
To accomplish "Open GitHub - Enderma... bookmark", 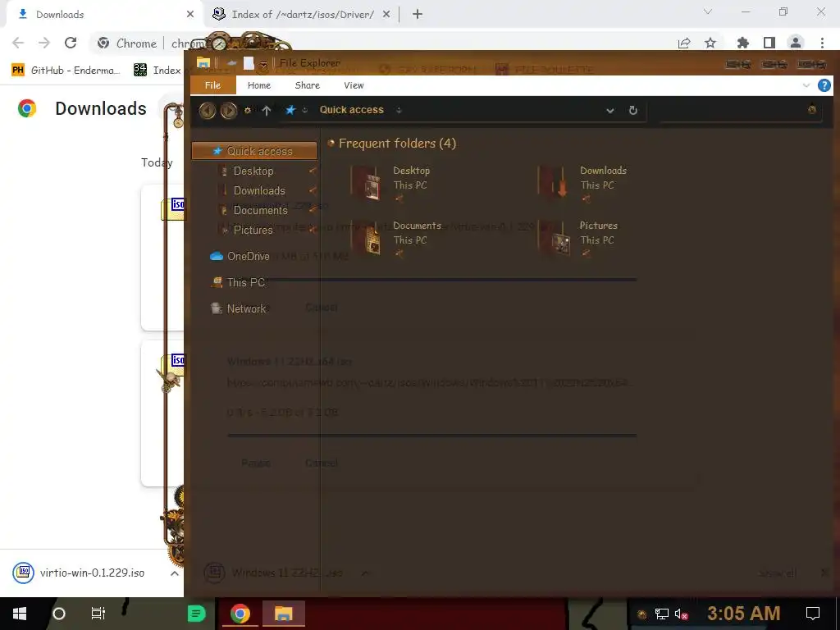I will (x=66, y=71).
